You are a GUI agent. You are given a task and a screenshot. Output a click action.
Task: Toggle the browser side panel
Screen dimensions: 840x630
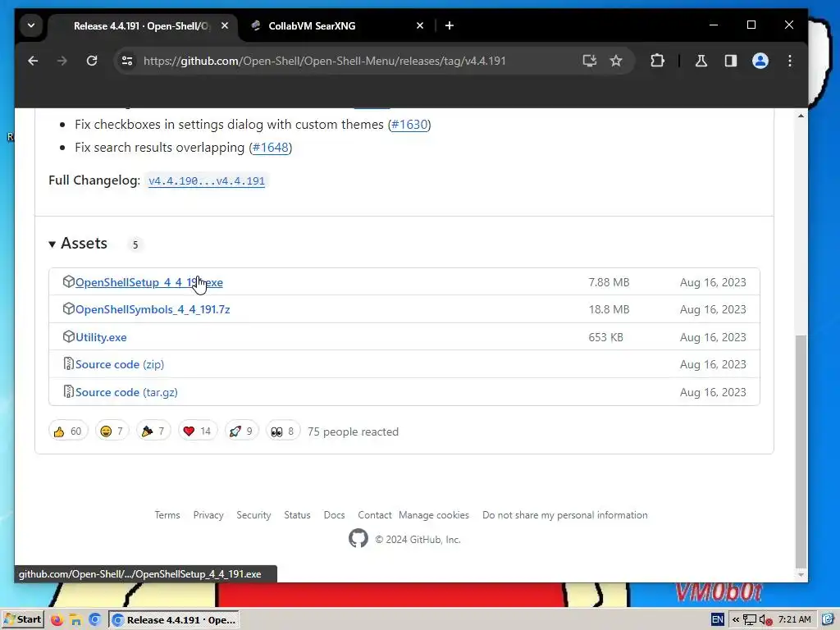[731, 61]
